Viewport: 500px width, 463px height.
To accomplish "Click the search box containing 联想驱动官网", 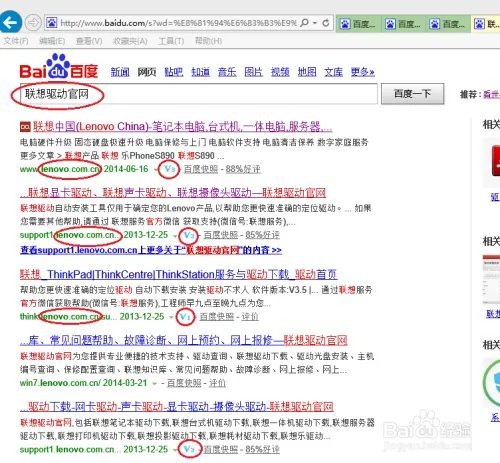I will [199, 94].
